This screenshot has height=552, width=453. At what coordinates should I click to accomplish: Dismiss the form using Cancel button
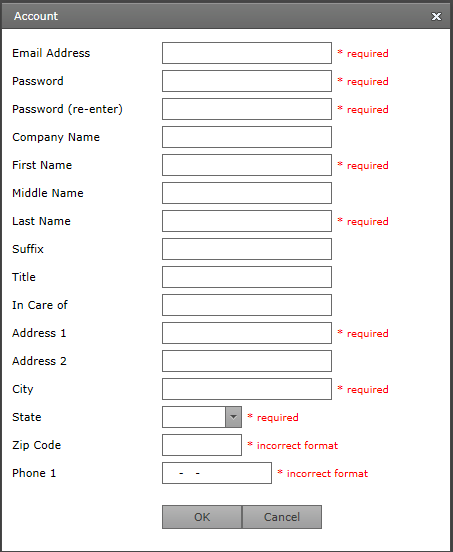(282, 517)
